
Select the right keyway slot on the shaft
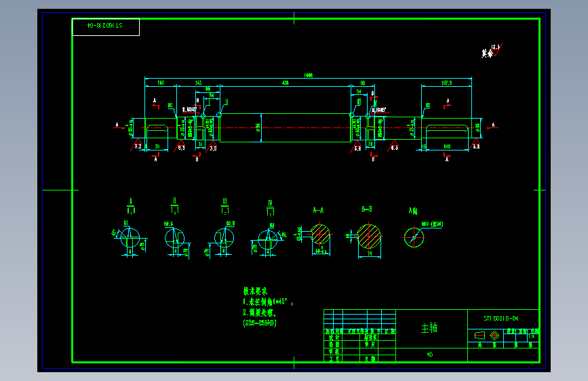click(x=447, y=129)
